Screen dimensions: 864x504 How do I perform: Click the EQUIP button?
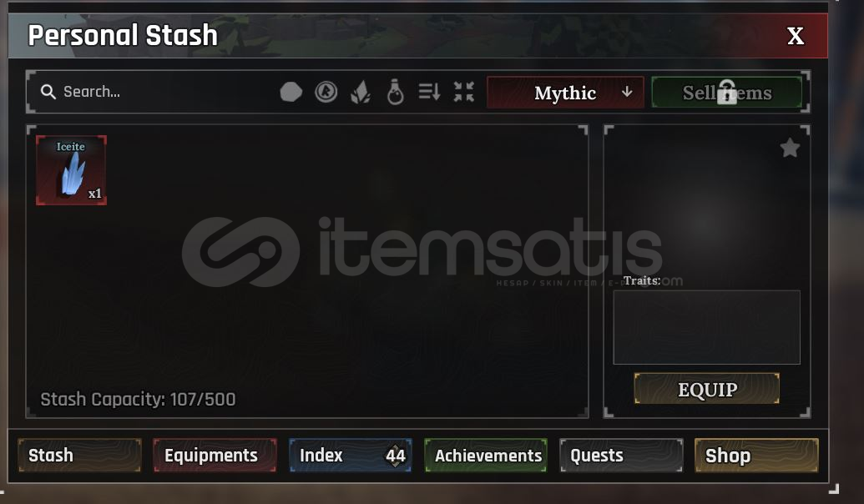[x=707, y=389]
